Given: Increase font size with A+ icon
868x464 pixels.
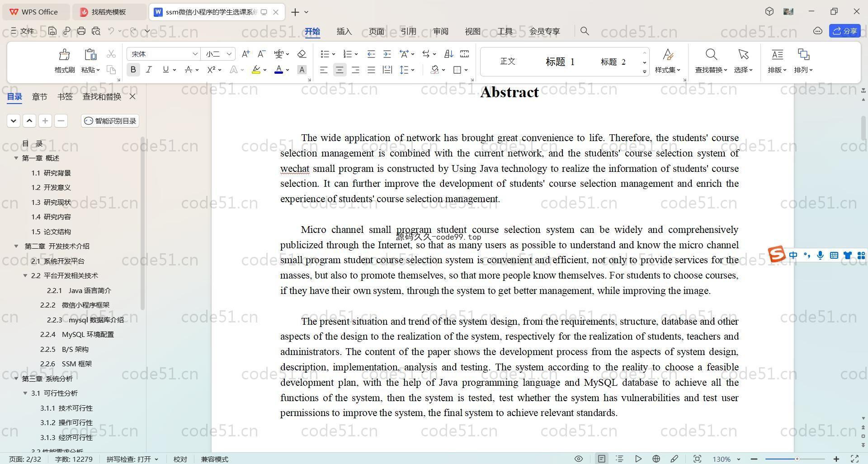Looking at the screenshot, I should coord(245,54).
